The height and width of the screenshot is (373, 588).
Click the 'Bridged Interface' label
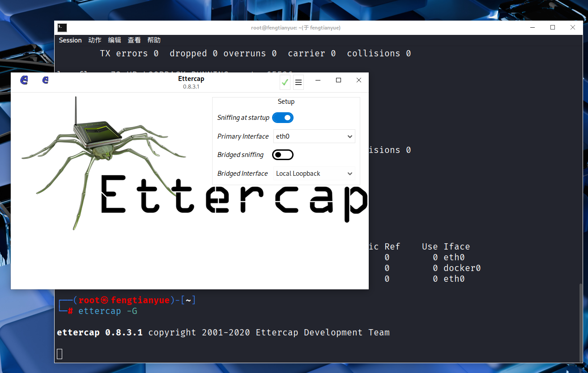click(243, 174)
